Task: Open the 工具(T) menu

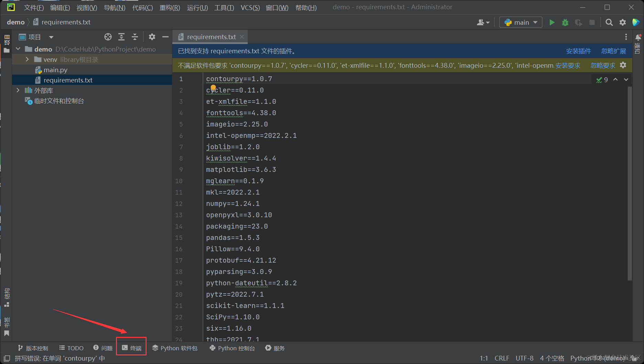Action: click(x=224, y=8)
